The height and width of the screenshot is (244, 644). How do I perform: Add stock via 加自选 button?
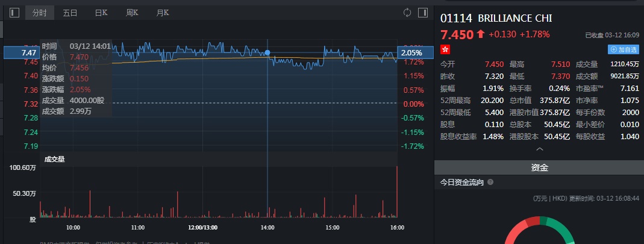pyautogui.click(x=623, y=49)
